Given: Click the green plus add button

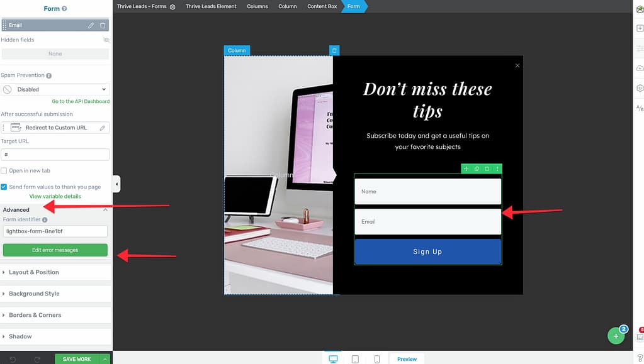Looking at the screenshot, I should 616,336.
